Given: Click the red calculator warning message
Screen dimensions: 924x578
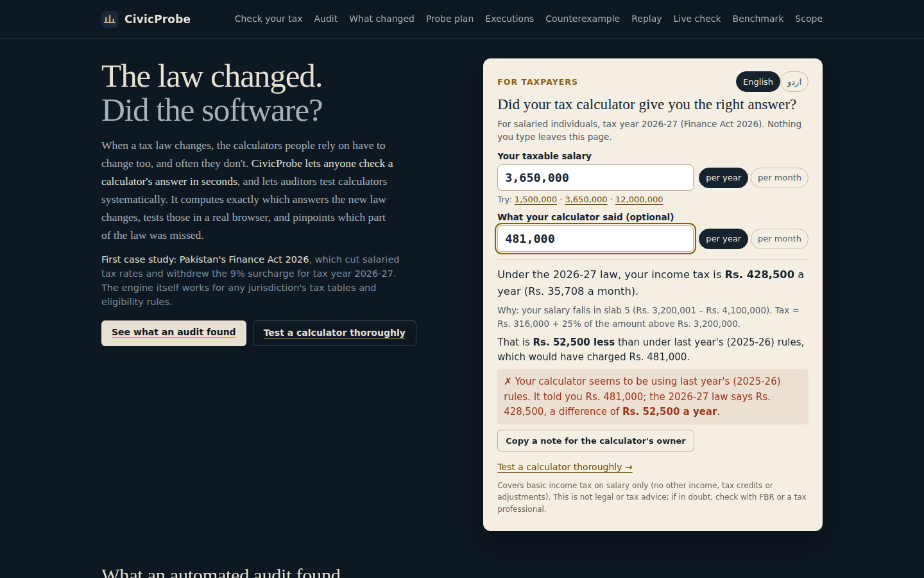Looking at the screenshot, I should pos(653,396).
